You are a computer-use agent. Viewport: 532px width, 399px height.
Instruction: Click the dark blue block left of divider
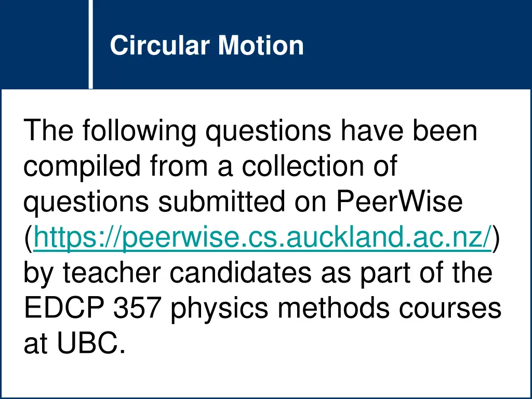pyautogui.click(x=44, y=44)
